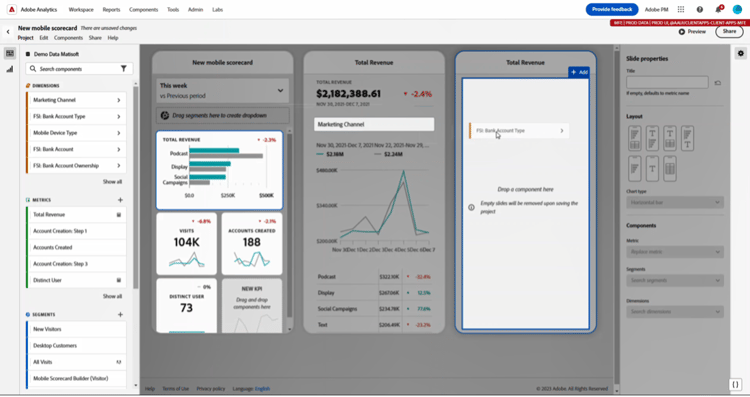Change language via the English link
This screenshot has height=397, width=750.
262,389
